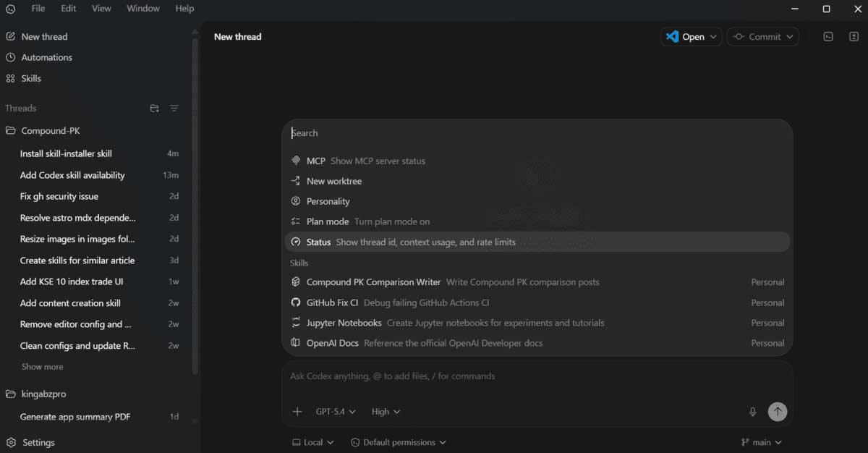Click the Ask Codex anything input
The width and height of the screenshot is (868, 453).
coord(537,376)
